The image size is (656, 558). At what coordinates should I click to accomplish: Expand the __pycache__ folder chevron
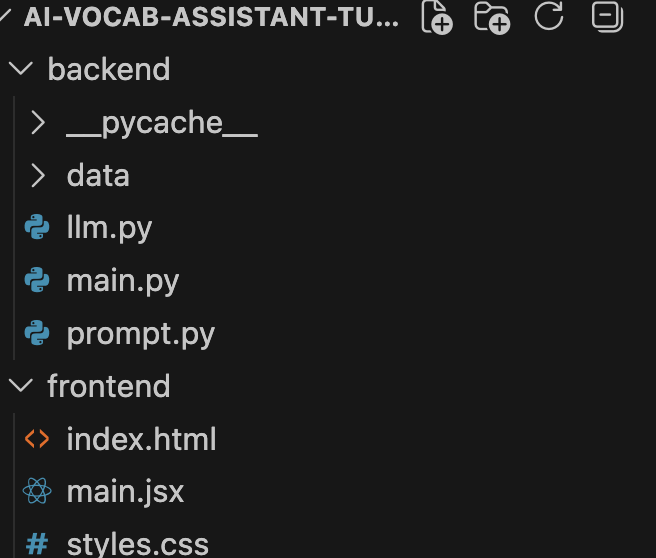(38, 123)
